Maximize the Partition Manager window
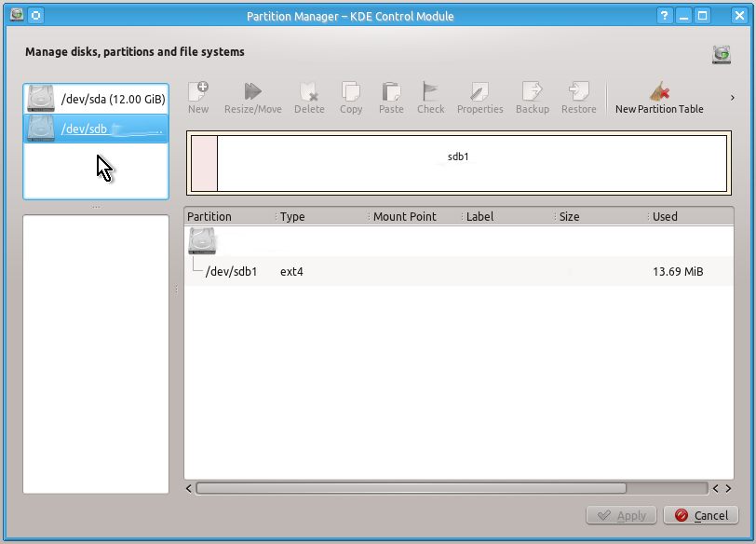 point(703,16)
